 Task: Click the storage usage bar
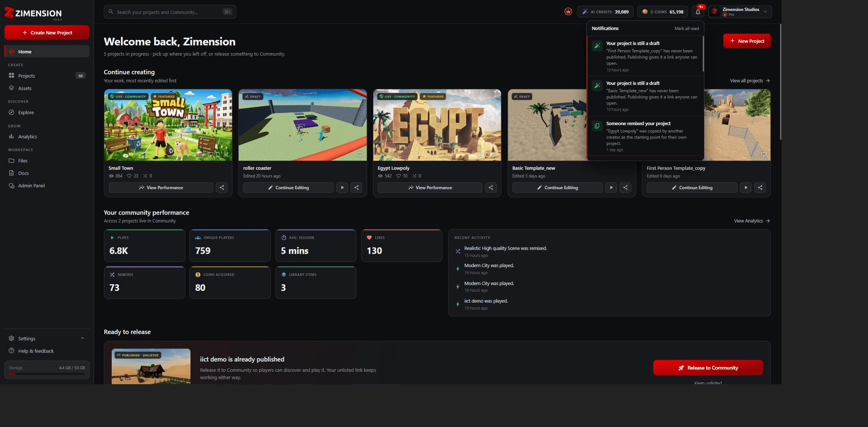pos(47,374)
